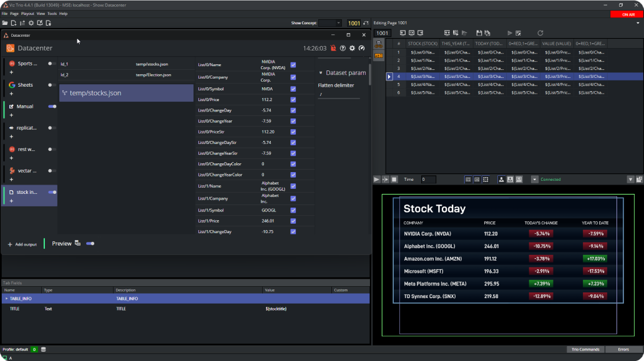Screen dimensions: 644x361
Task: Click the first insert-row icon beside 1001 field
Action: 403,33
